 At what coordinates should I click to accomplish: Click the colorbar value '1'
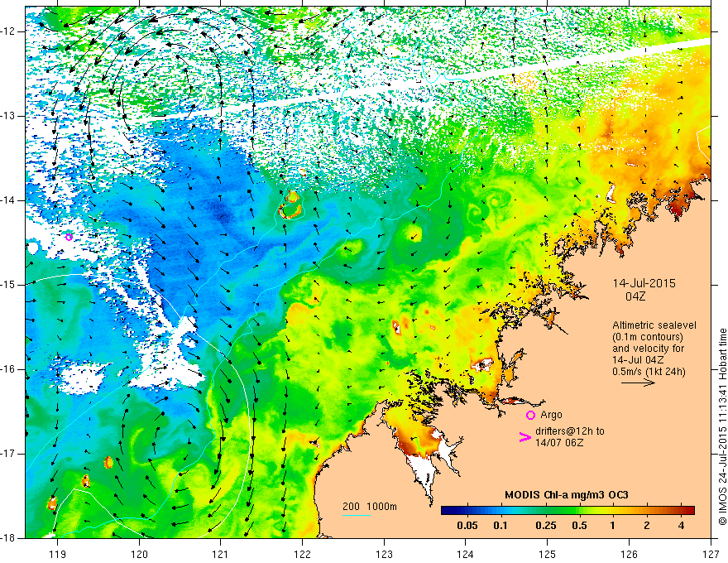(x=612, y=526)
